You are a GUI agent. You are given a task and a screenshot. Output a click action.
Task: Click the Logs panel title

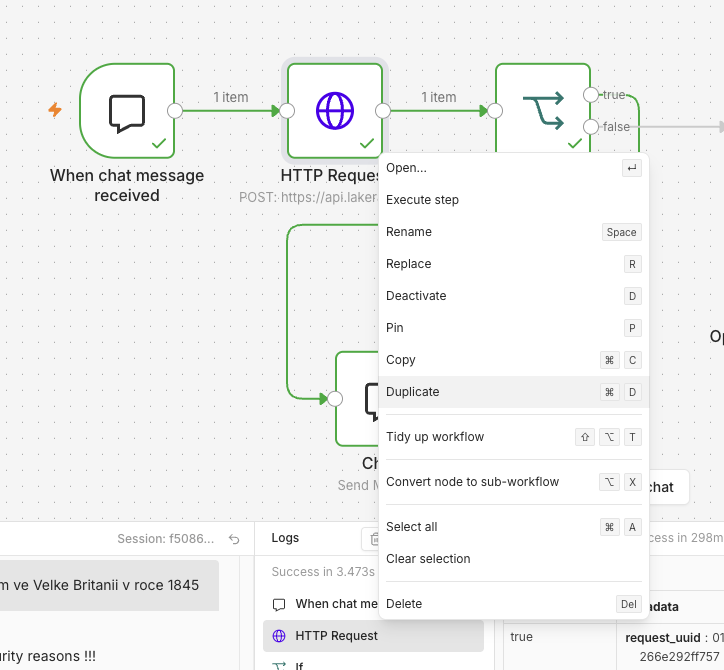285,538
